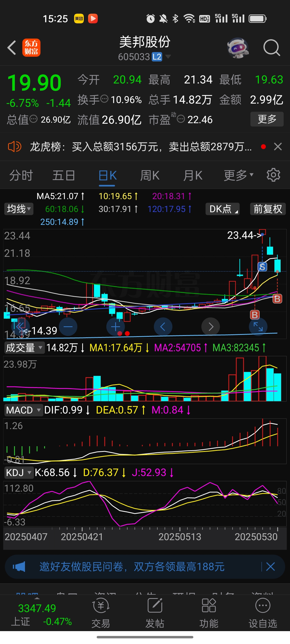This screenshot has height=644, width=290.
Task: Zoom out chart minus button
Action: (68, 327)
